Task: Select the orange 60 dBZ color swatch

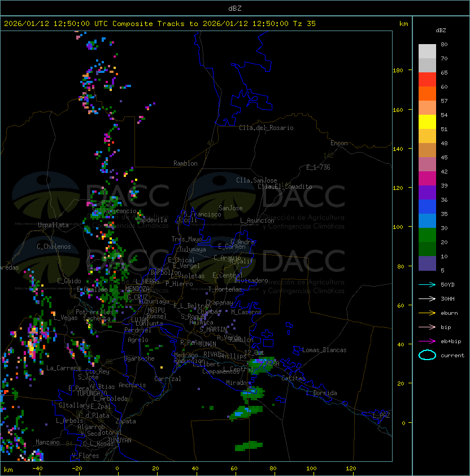Action: tap(427, 94)
